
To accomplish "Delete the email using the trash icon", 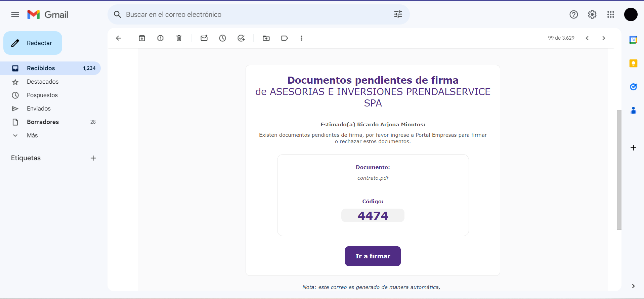I will point(179,38).
